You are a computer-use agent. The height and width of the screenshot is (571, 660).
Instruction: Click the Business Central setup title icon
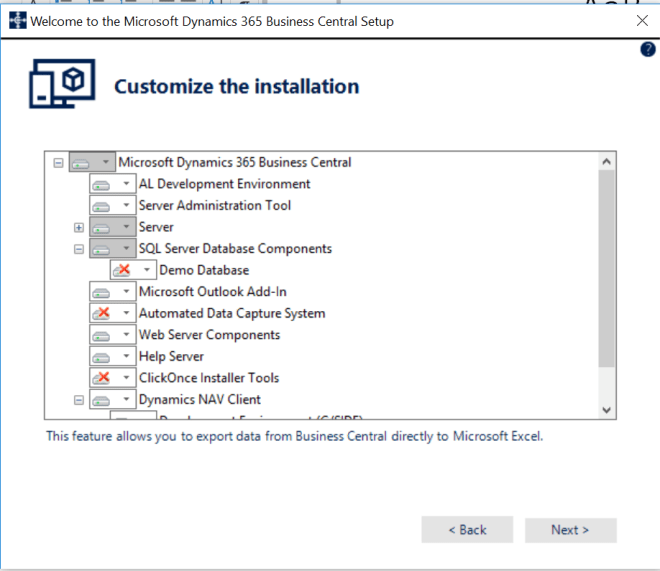pos(17,20)
